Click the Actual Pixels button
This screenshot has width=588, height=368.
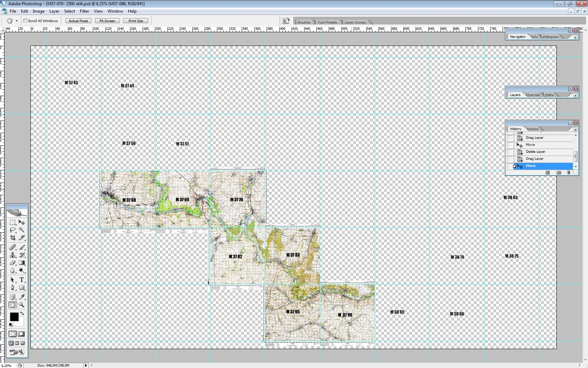78,21
